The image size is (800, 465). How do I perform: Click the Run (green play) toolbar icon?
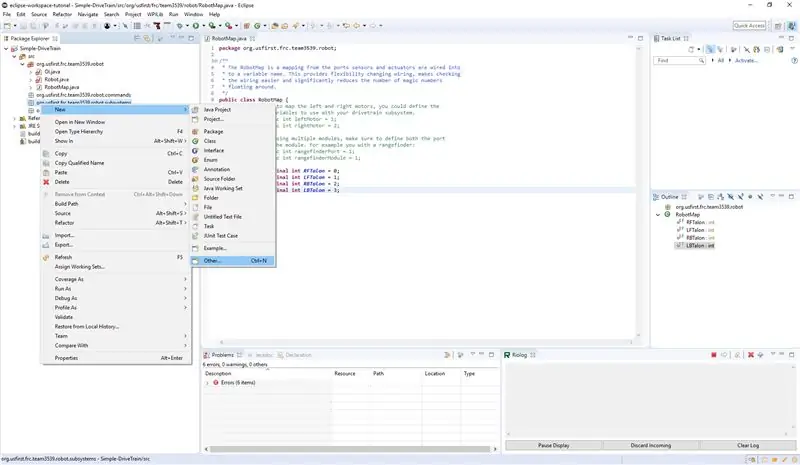195,26
